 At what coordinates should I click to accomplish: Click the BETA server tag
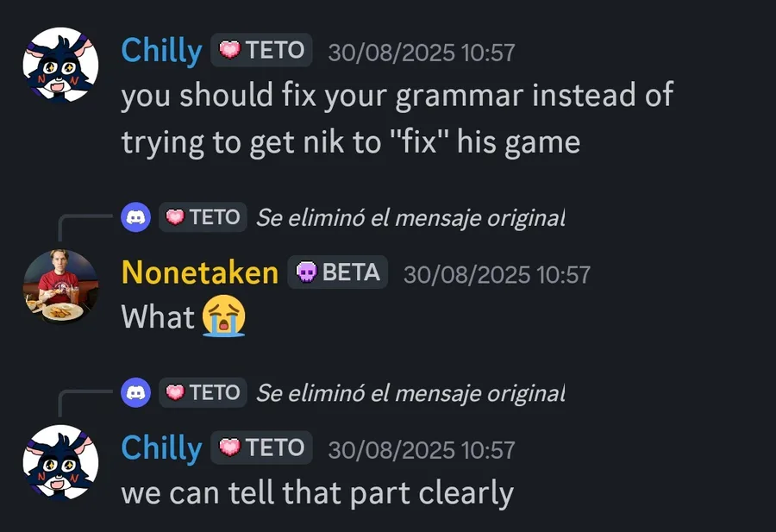click(x=337, y=272)
